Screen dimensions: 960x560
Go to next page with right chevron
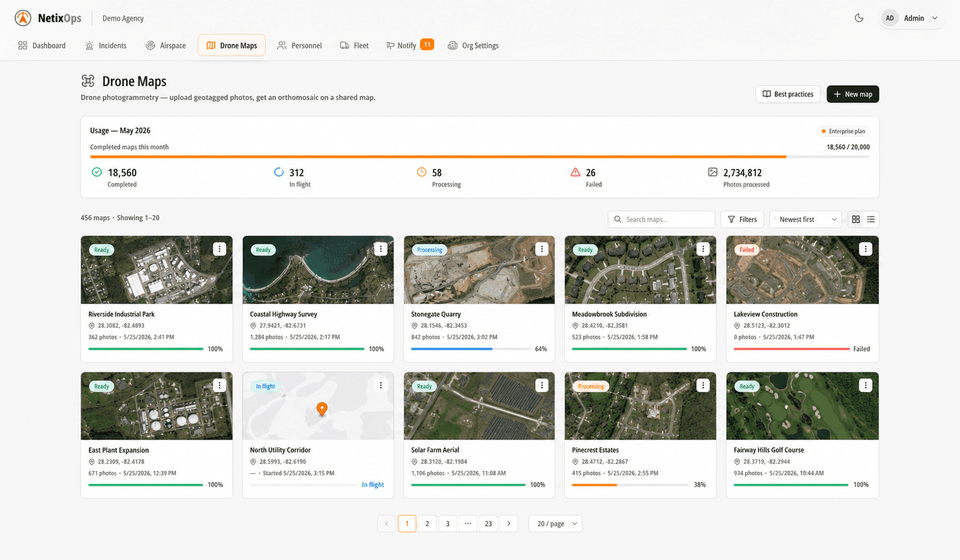coord(509,524)
